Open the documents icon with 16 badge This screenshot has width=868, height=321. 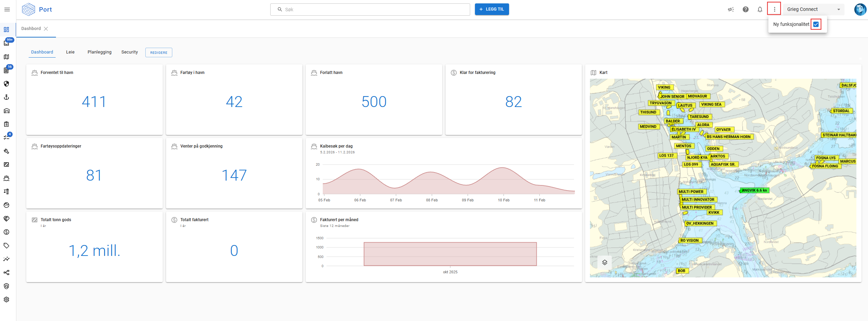pos(6,70)
